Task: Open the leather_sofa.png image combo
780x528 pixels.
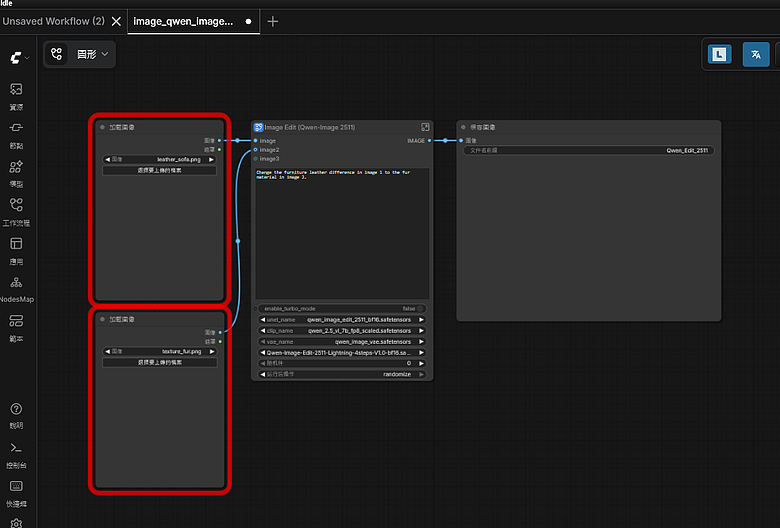Action: point(159,159)
